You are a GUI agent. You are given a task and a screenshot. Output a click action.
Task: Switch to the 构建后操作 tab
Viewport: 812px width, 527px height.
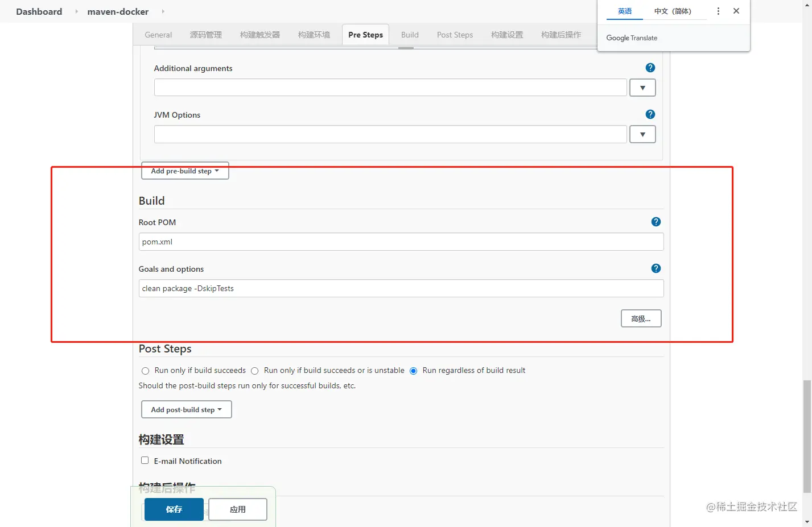pos(561,35)
